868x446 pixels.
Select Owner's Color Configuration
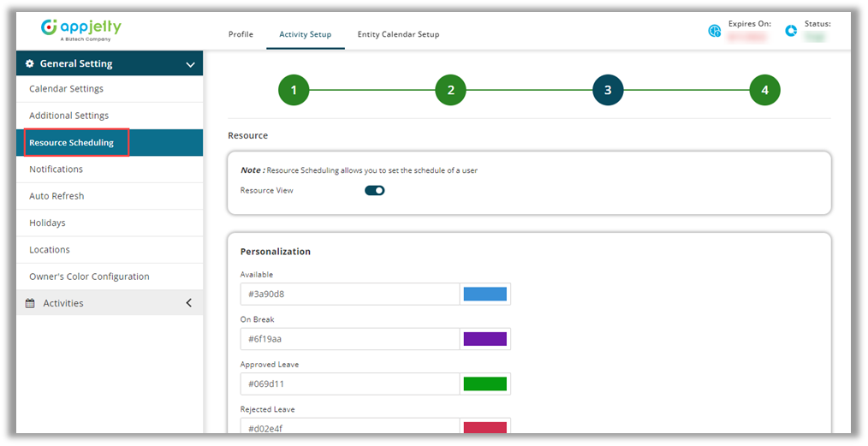click(89, 277)
